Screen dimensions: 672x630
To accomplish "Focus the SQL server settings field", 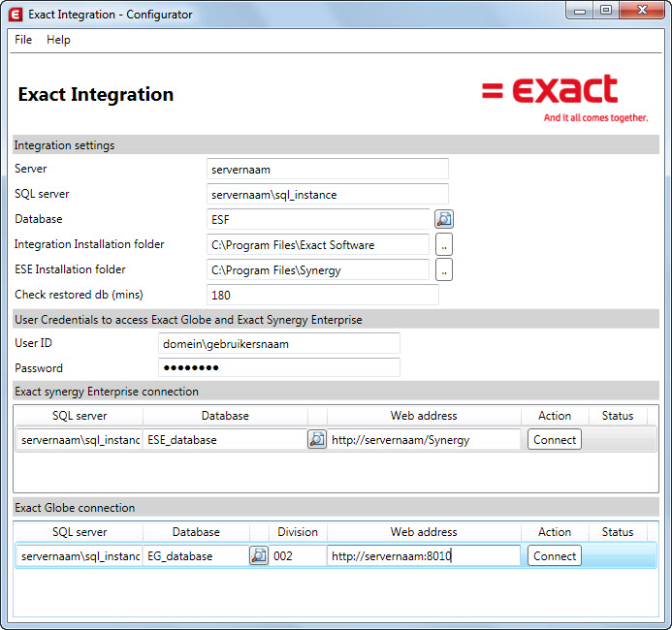I will pos(328,194).
